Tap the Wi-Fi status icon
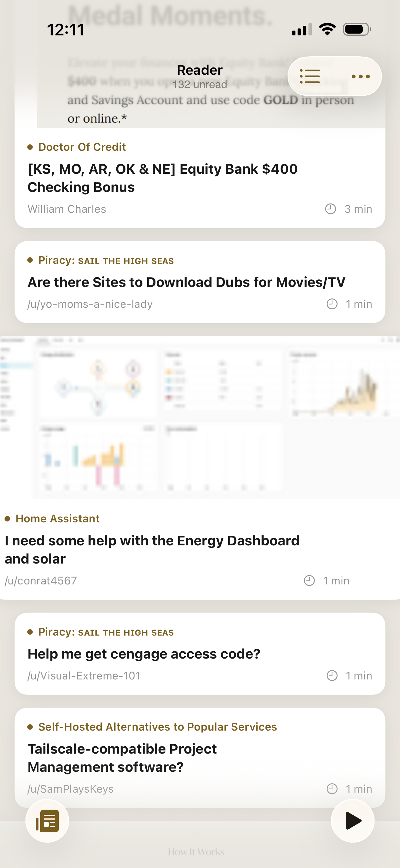400x868 pixels. [327, 29]
